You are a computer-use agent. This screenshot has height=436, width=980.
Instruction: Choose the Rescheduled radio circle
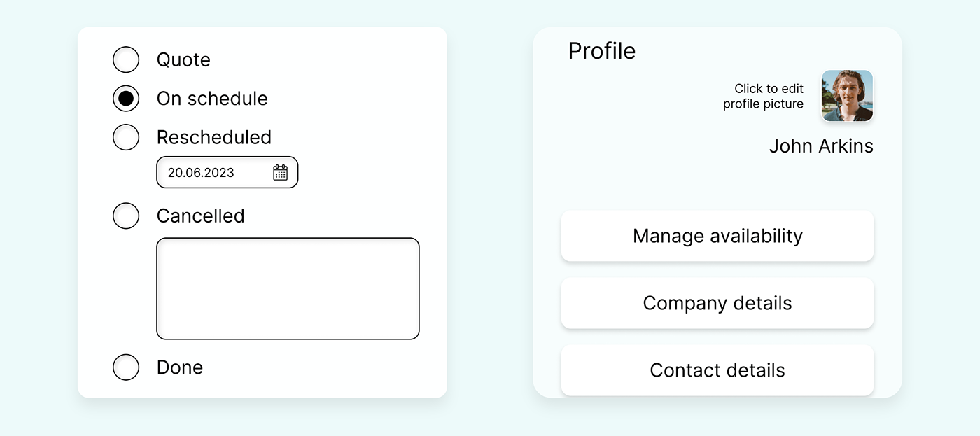point(126,137)
